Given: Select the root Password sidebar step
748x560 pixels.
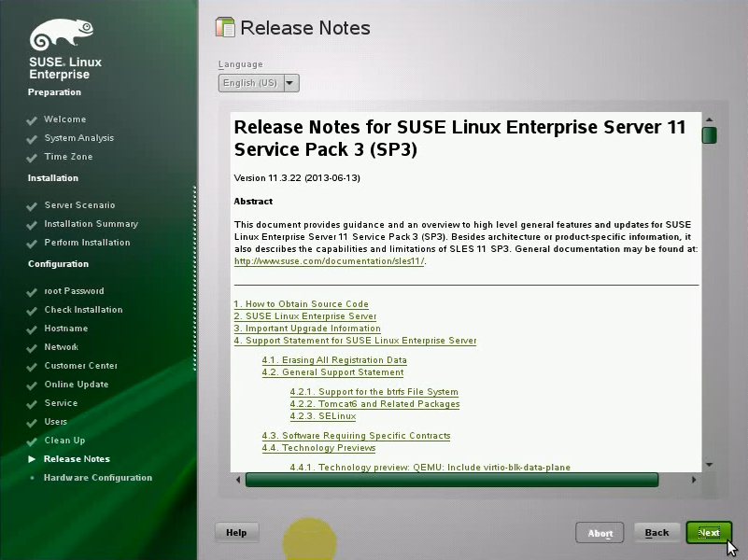Looking at the screenshot, I should (74, 290).
